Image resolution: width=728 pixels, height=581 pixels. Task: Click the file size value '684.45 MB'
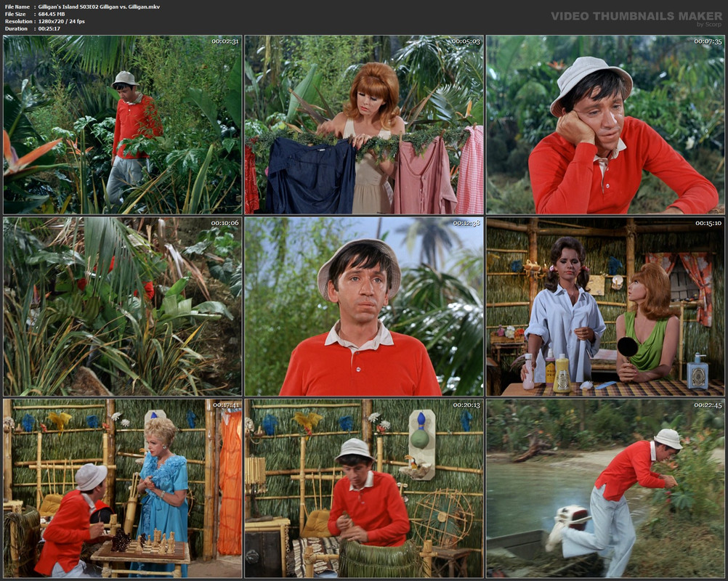point(52,14)
